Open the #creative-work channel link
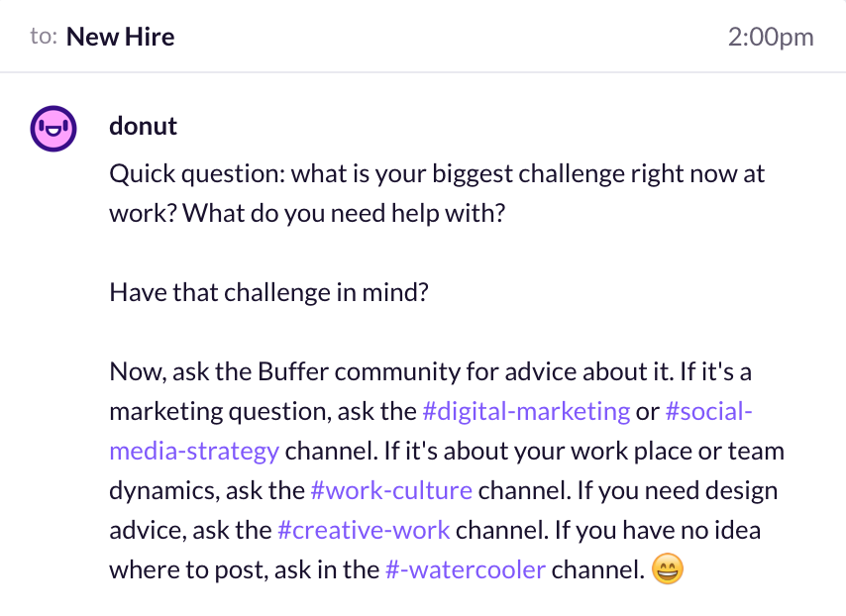The height and width of the screenshot is (616, 846). [x=364, y=530]
